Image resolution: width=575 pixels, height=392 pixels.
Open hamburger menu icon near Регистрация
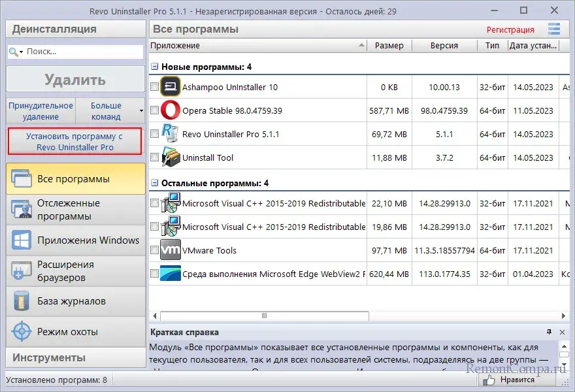(554, 29)
